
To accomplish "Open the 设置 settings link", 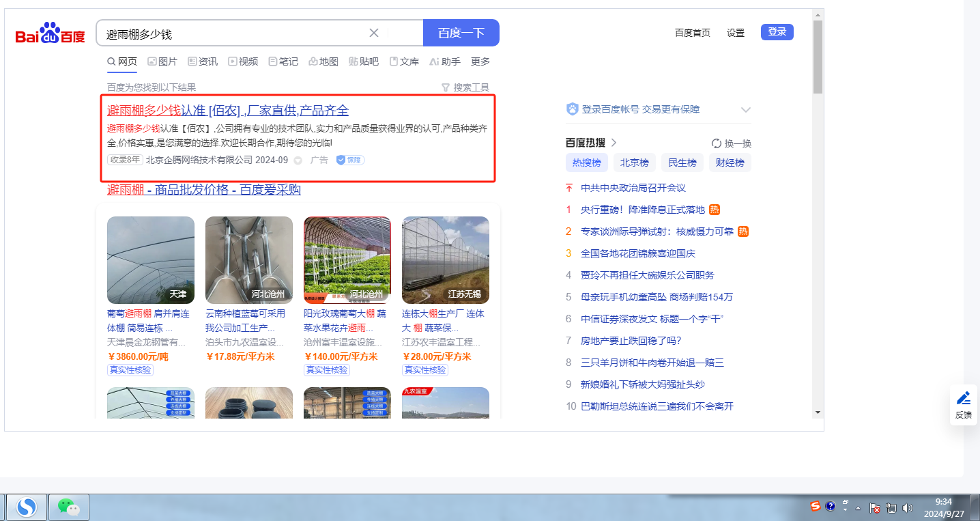I will tap(736, 33).
